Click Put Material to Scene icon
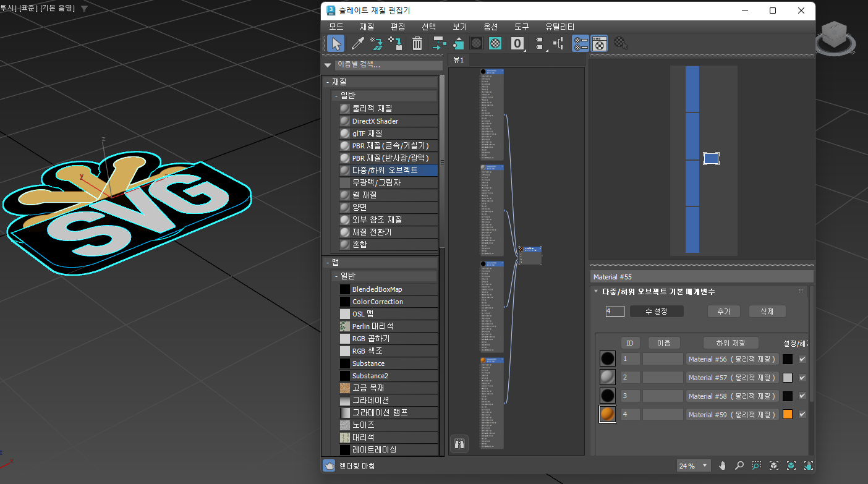Image resolution: width=868 pixels, height=484 pixels. [x=376, y=43]
